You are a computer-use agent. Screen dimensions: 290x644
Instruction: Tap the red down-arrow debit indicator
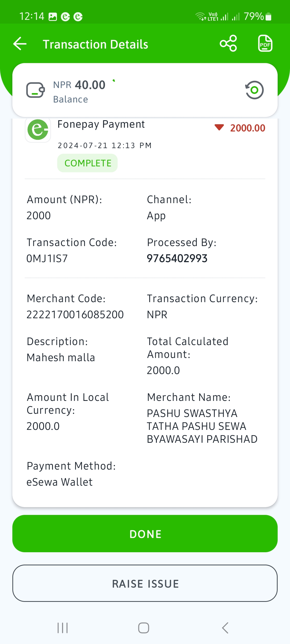pyautogui.click(x=219, y=127)
